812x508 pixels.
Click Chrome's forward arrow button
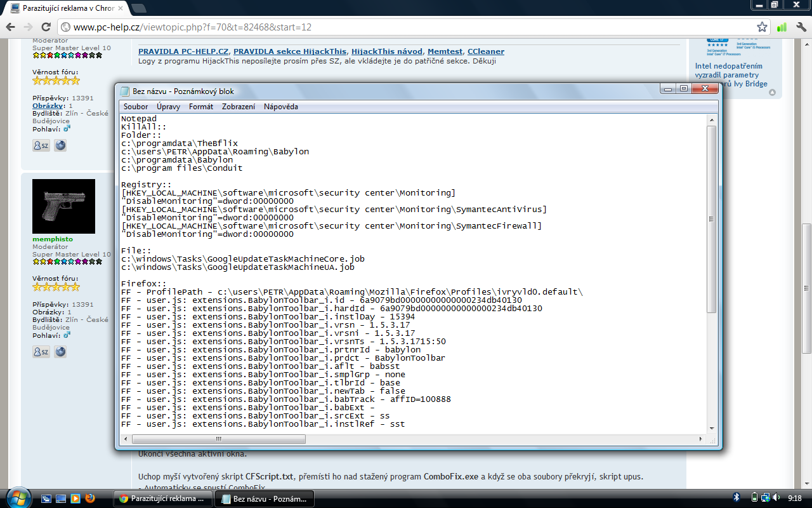(28, 27)
